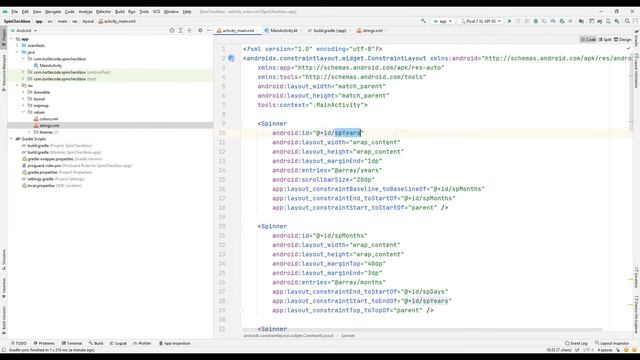Collapse the app module node
This screenshot has width=640, height=360.
pos(11,39)
